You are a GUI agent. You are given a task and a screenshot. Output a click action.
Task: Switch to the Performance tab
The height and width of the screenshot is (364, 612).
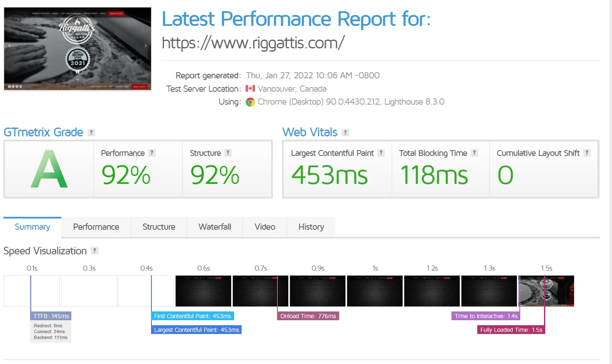point(96,227)
